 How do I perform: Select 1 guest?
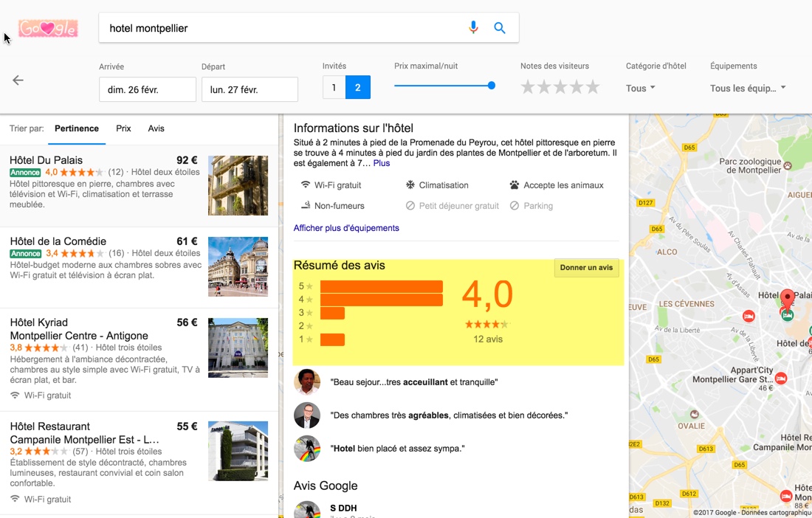pos(334,88)
